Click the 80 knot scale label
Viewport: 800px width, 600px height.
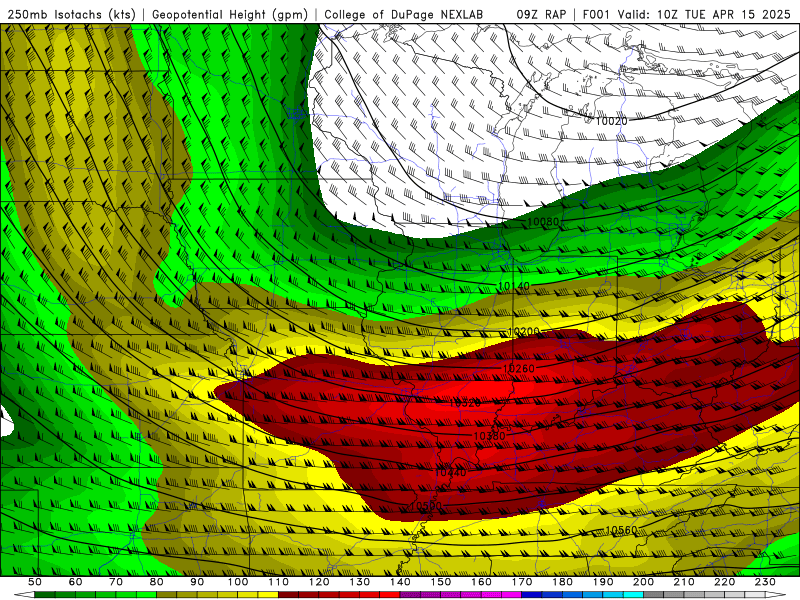pyautogui.click(x=157, y=582)
